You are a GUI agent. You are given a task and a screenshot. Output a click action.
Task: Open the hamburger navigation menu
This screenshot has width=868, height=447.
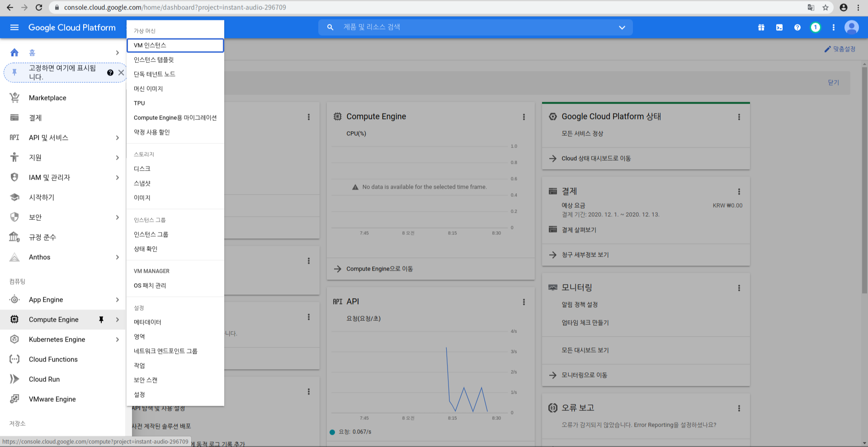pyautogui.click(x=14, y=28)
